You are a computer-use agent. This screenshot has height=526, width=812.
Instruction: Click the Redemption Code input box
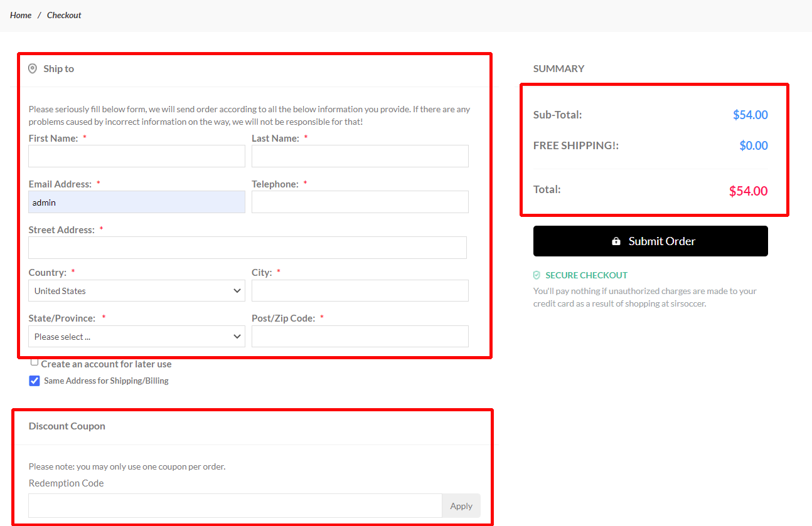[235, 506]
